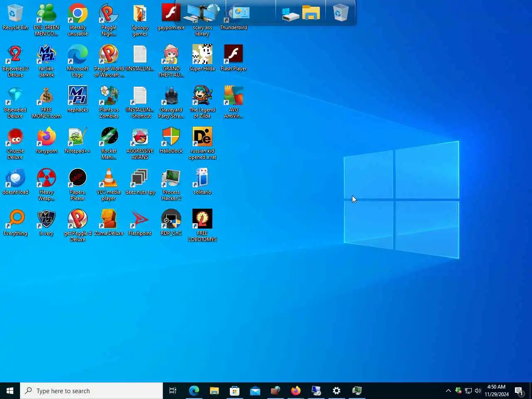
Task: Select the 'is very' desktop shortcut
Action: (x=47, y=223)
